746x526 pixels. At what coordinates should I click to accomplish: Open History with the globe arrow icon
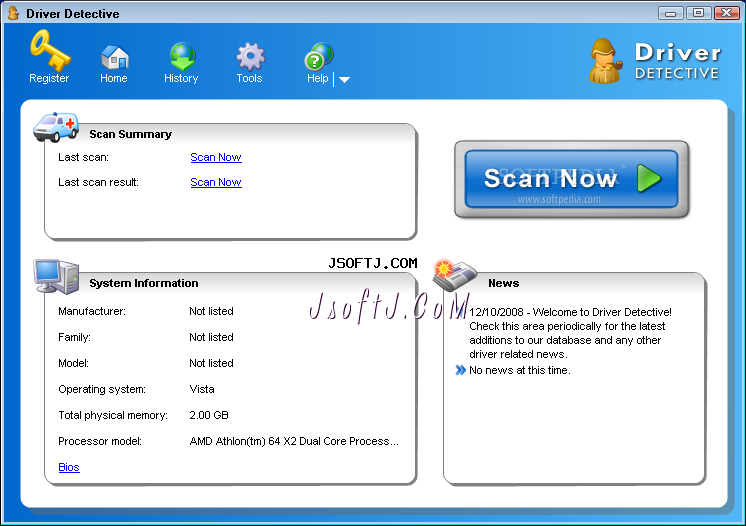(x=183, y=57)
